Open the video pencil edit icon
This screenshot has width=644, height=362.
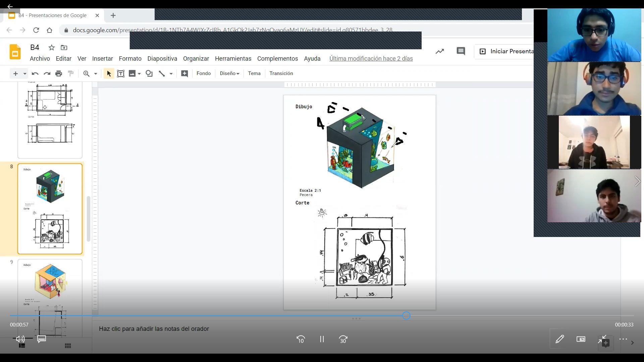[559, 339]
